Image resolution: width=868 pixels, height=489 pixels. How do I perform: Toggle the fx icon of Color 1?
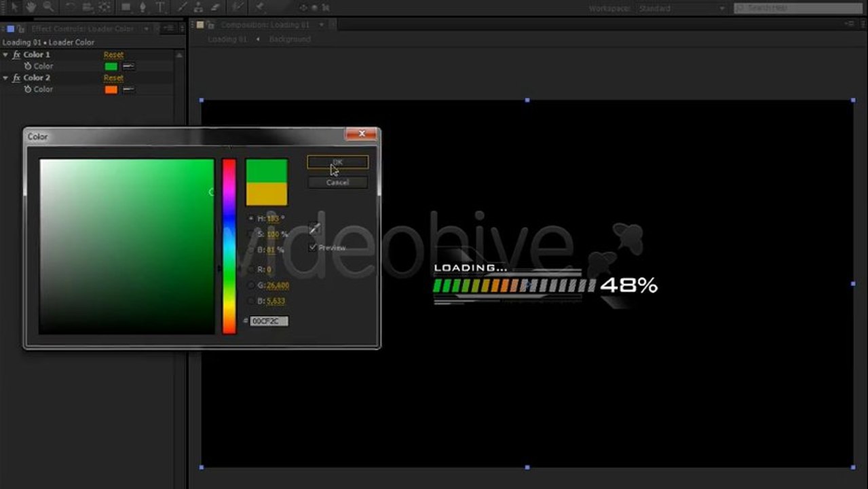(x=16, y=54)
